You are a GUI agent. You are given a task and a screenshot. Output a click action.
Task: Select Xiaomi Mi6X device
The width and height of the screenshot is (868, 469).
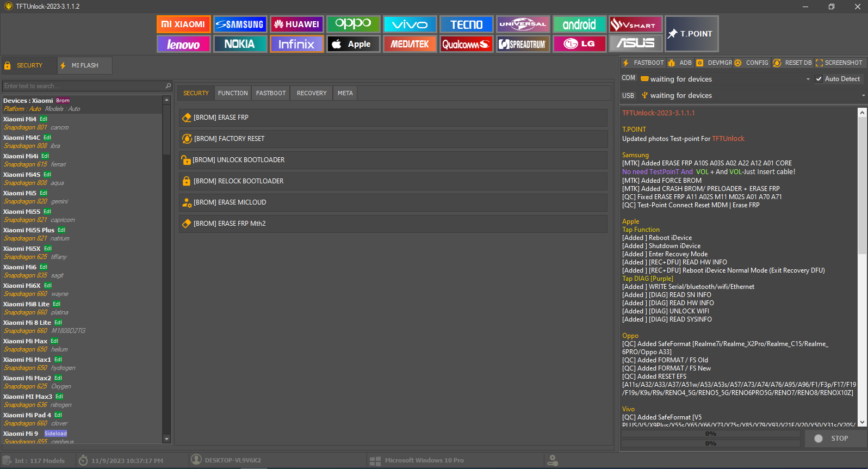coord(82,289)
